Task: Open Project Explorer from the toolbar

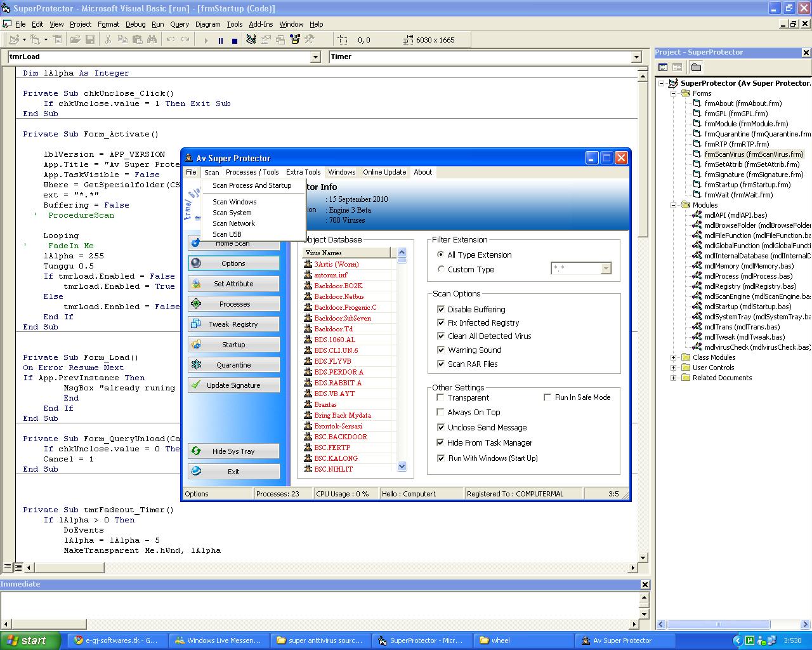Action: click(x=251, y=40)
